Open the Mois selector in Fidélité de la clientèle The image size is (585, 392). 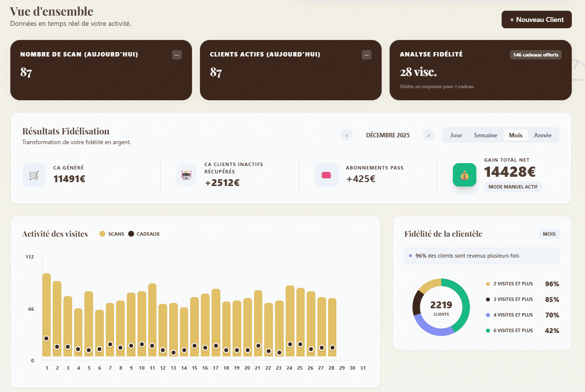coord(549,234)
